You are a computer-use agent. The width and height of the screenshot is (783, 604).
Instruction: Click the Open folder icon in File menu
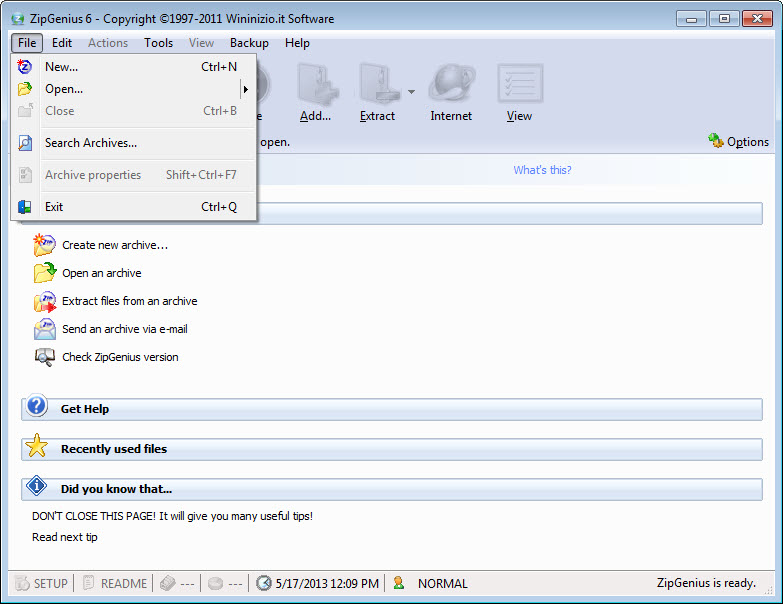point(24,89)
